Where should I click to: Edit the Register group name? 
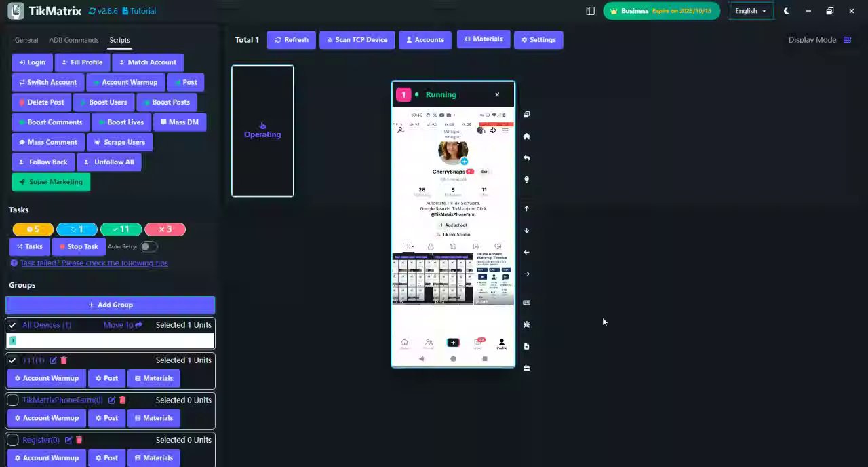point(68,440)
